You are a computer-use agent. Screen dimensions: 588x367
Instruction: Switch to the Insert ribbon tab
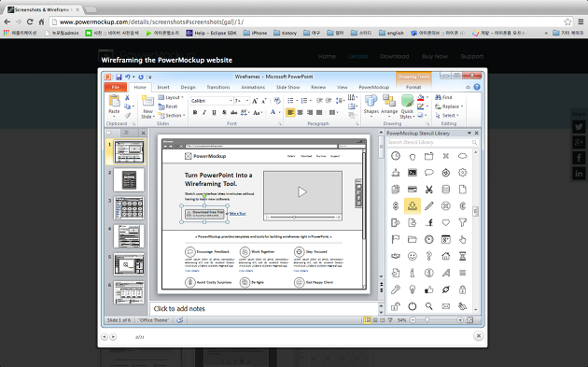[x=163, y=87]
